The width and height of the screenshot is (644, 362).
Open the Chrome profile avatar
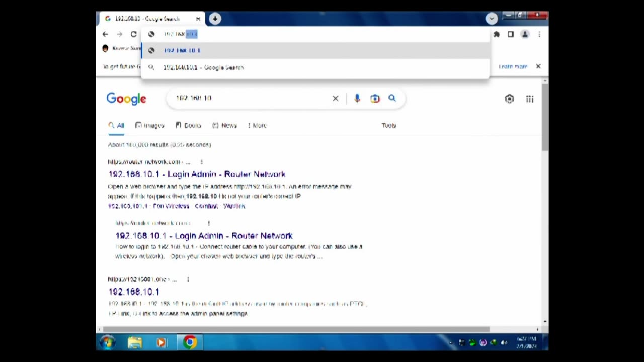pyautogui.click(x=525, y=34)
